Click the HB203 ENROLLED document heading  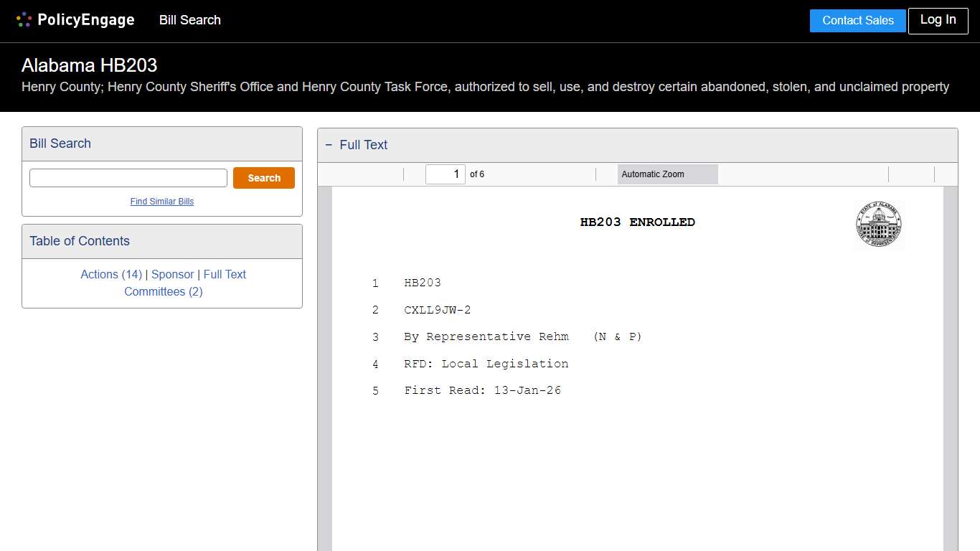[637, 222]
